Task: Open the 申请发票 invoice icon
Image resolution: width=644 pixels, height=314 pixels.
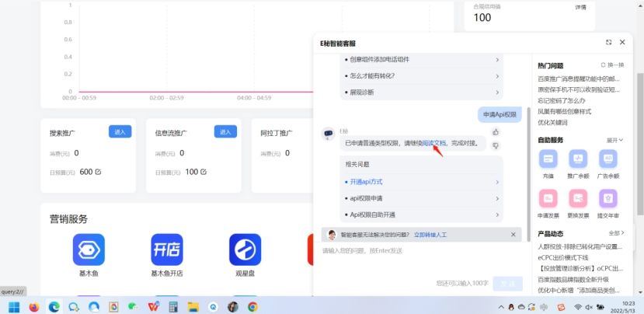Action: pyautogui.click(x=548, y=199)
